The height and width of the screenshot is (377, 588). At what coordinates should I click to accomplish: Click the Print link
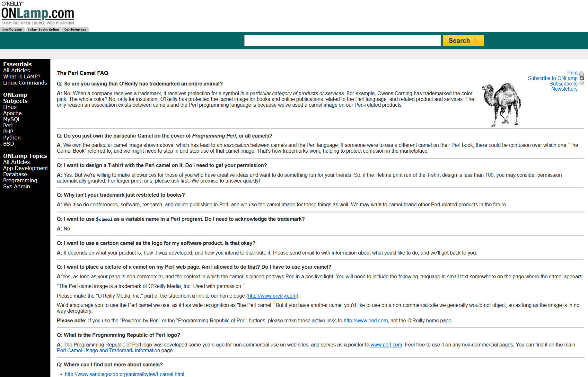click(x=572, y=73)
